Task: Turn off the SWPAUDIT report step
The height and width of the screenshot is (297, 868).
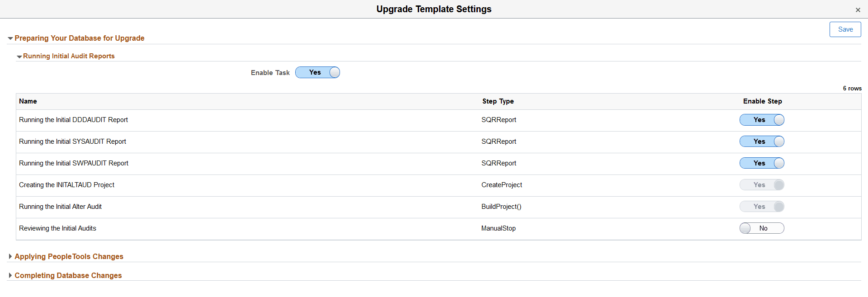Action: [x=762, y=163]
